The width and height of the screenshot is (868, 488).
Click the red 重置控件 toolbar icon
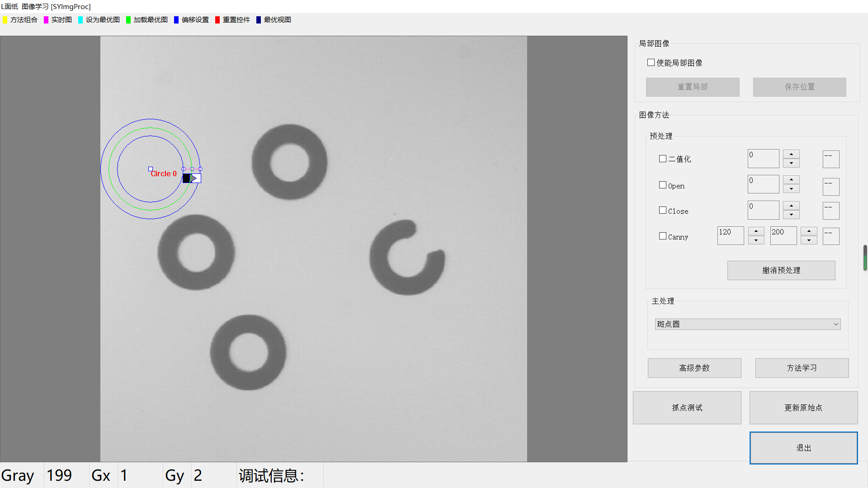click(217, 20)
